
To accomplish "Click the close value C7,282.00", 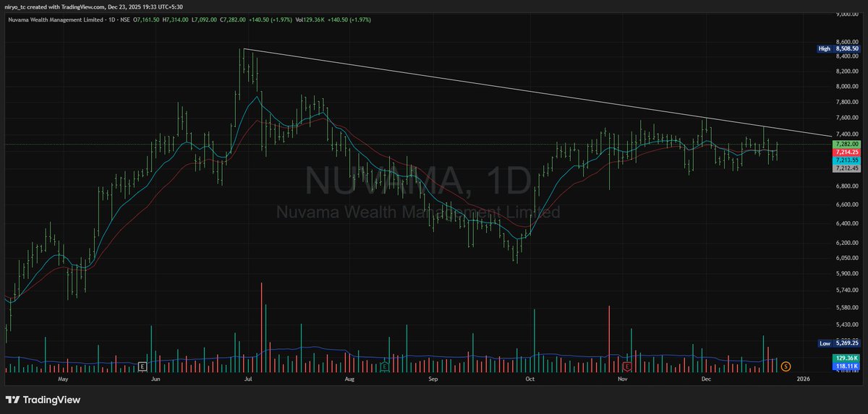I will tap(233, 20).
